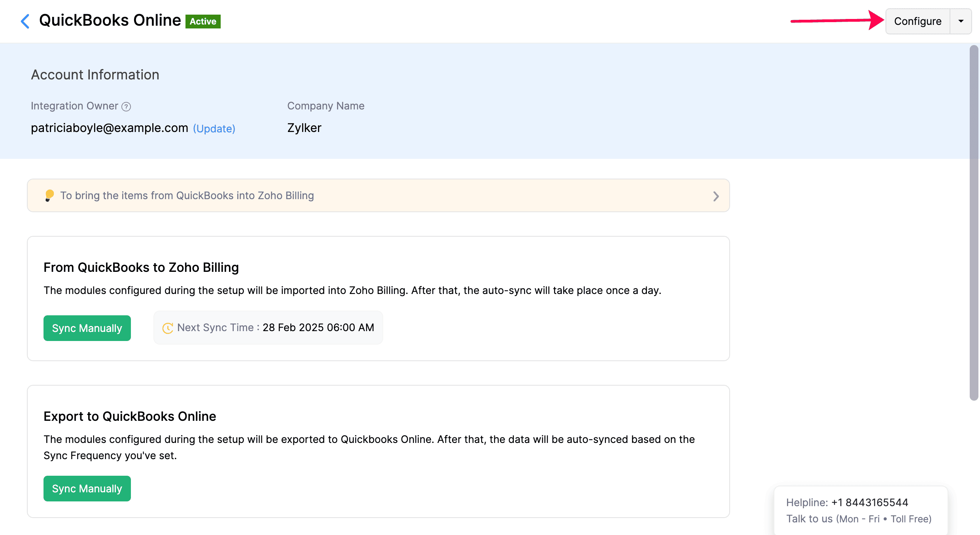The image size is (980, 535).
Task: Open the Integration Owner help icon
Action: (x=126, y=106)
